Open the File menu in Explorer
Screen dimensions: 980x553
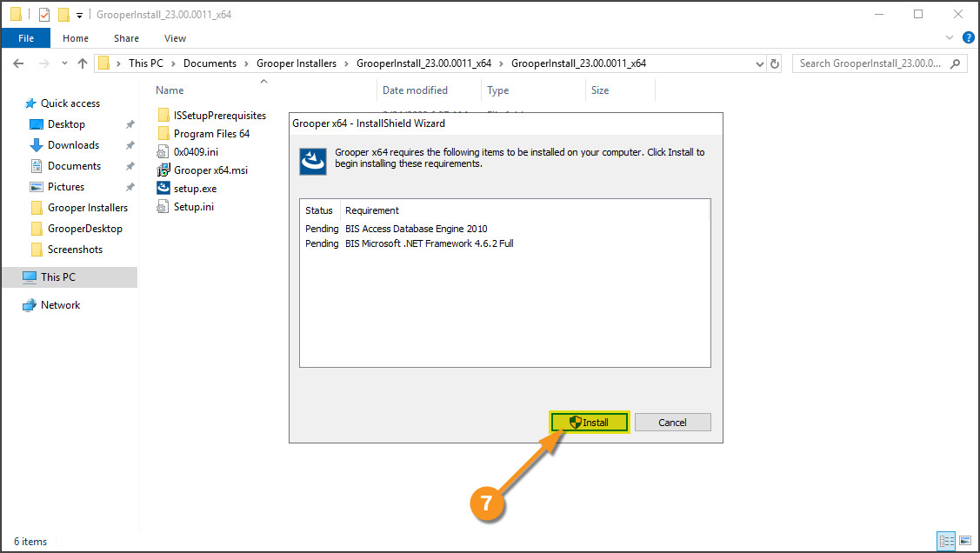26,38
